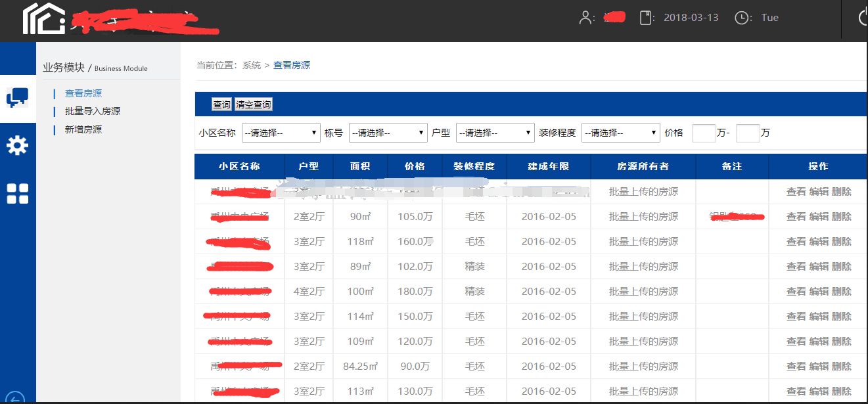The width and height of the screenshot is (868, 404).
Task: Expand the 户型 dropdown
Action: point(495,133)
